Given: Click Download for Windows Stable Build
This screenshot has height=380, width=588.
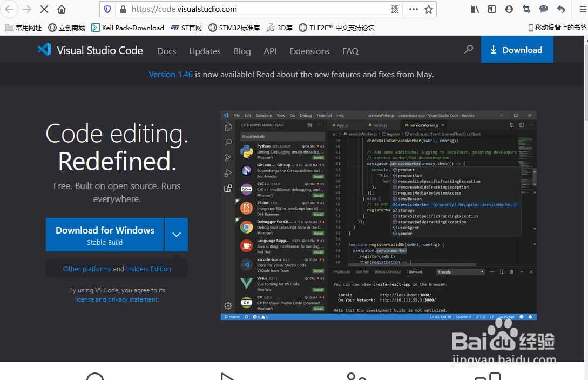Looking at the screenshot, I should click(105, 235).
